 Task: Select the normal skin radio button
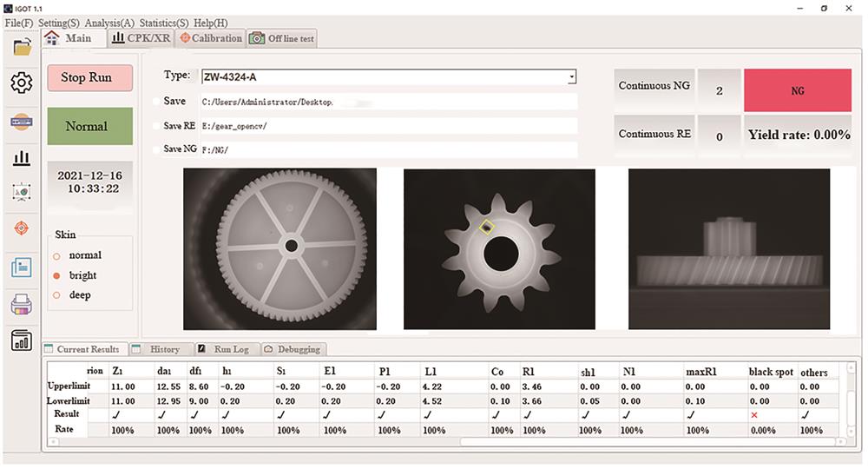57,256
